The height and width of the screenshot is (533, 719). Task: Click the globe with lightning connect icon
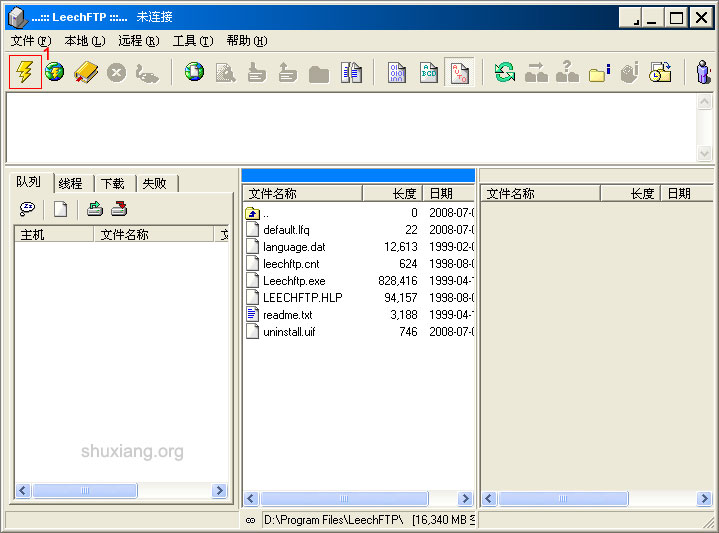pos(55,72)
